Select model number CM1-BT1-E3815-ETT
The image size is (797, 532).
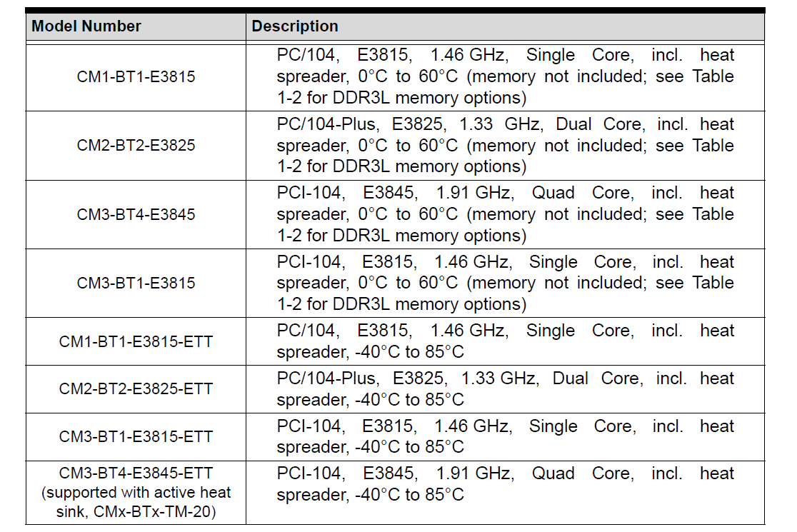[x=136, y=341]
